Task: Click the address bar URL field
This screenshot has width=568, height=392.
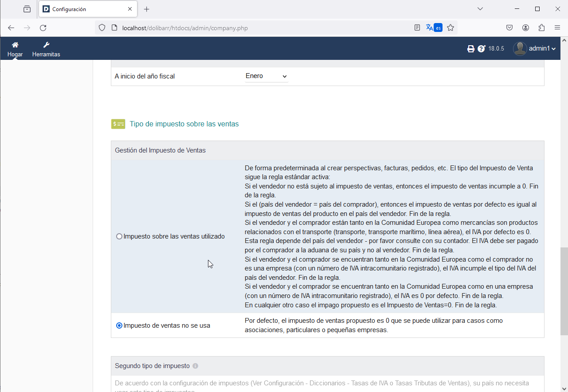Action: 257,28
